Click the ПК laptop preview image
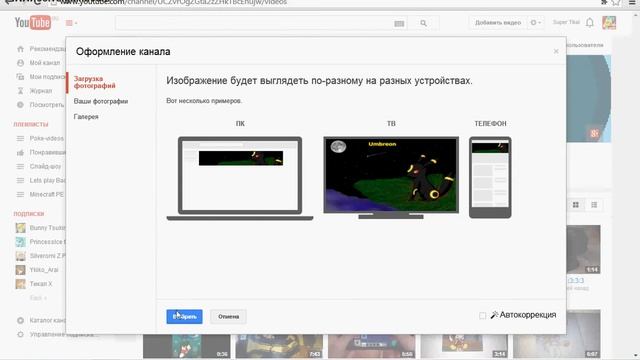Screen dimensions: 640x360 point(240,178)
